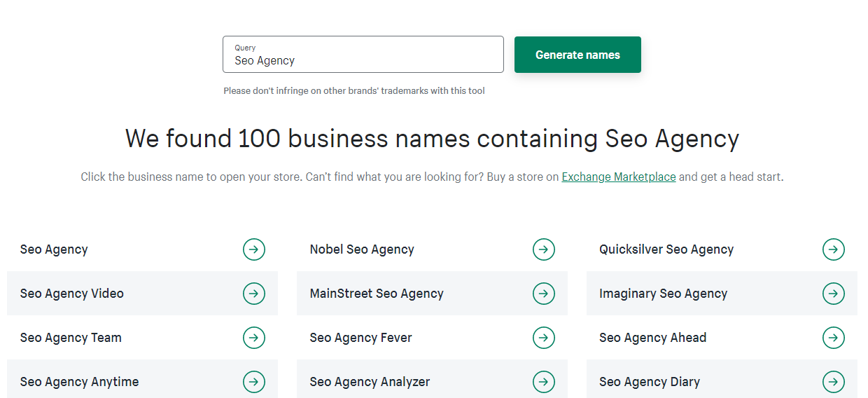Select the Nobel Seo Agency name

(x=362, y=249)
